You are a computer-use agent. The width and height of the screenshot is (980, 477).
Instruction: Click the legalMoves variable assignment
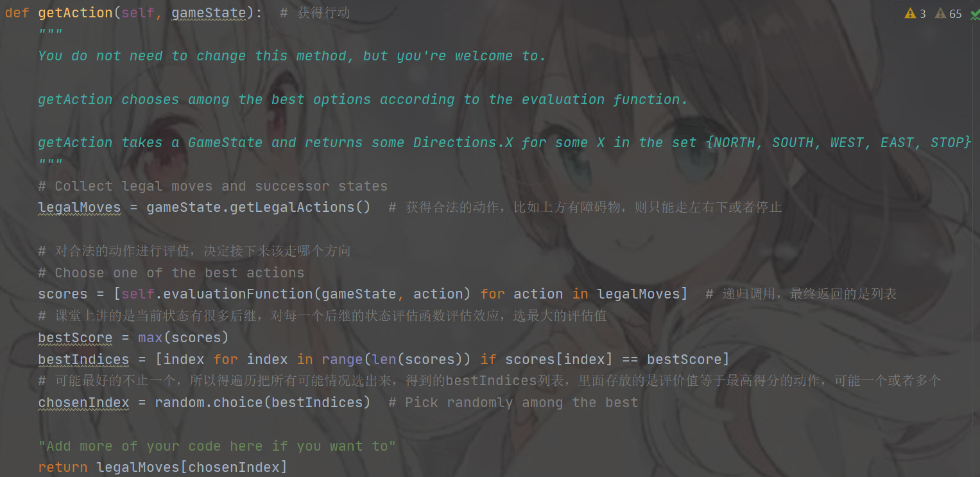(x=80, y=207)
